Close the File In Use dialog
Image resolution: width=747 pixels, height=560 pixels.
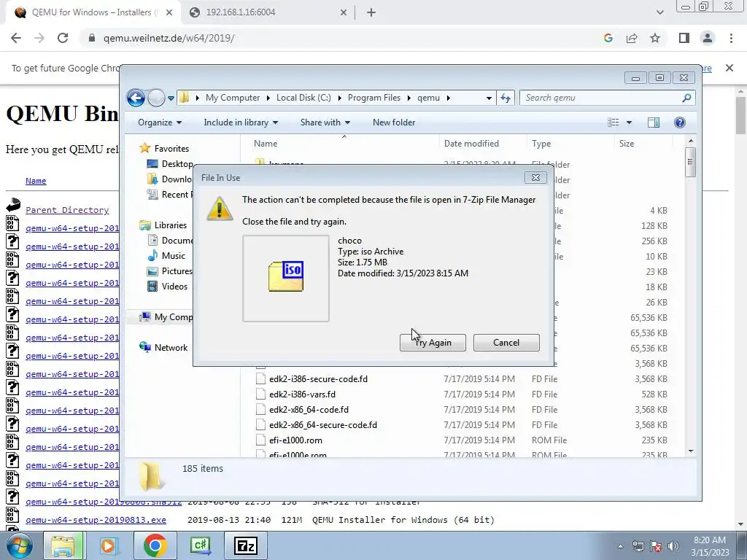coord(535,178)
